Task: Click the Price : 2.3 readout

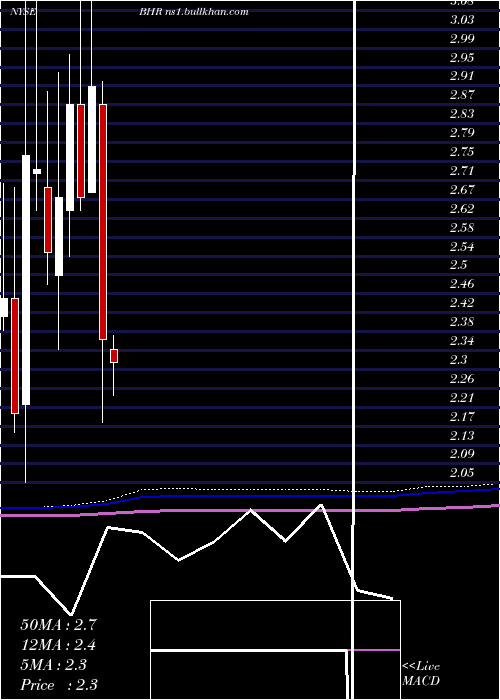Action: [59, 685]
